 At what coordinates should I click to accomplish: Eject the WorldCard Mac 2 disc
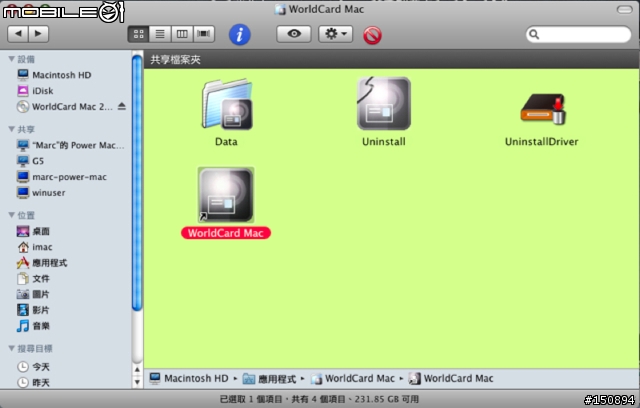pyautogui.click(x=122, y=106)
